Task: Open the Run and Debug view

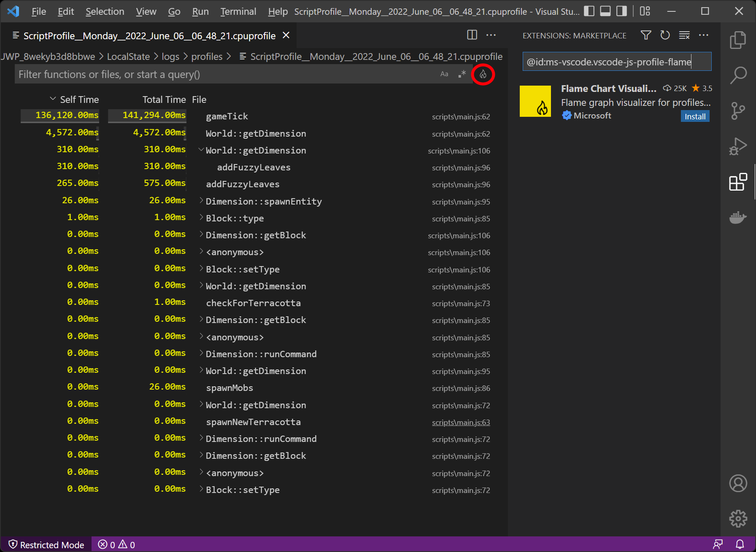Action: point(738,146)
